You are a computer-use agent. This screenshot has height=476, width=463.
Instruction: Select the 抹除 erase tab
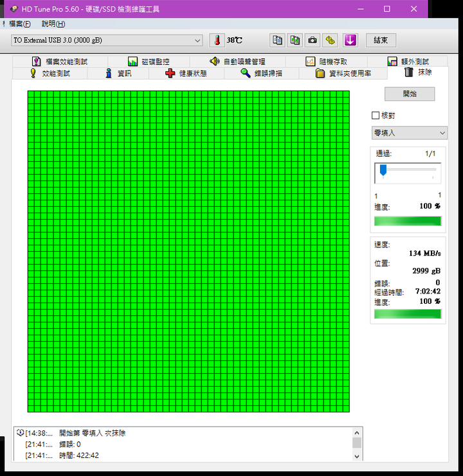tap(418, 72)
